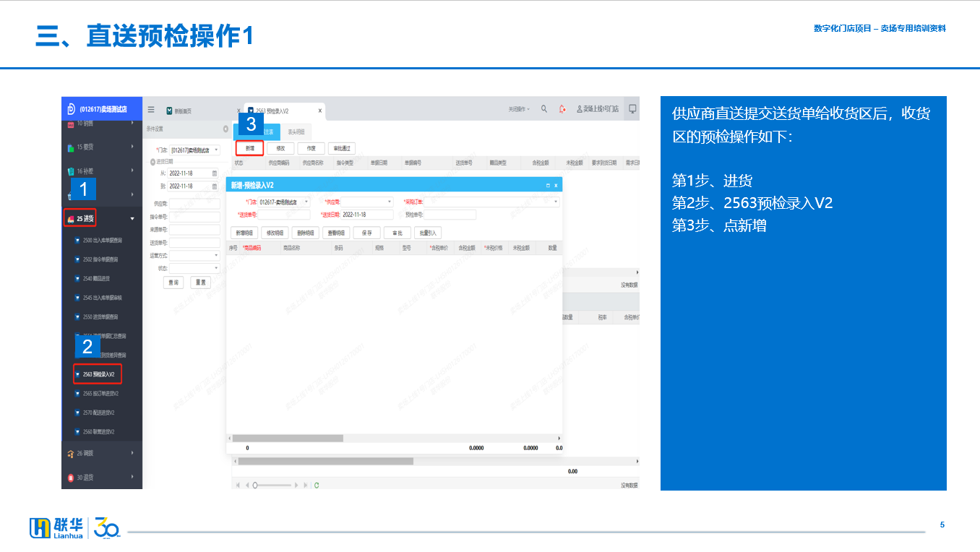Screen dimensions: 980x552
Task: Open the 关闭操作 dropdown menu
Action: [x=519, y=109]
